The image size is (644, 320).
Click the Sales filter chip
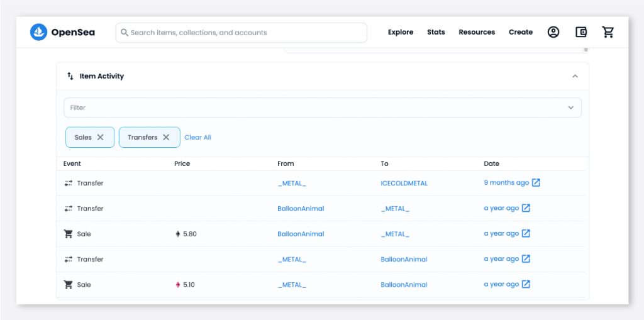pos(90,137)
